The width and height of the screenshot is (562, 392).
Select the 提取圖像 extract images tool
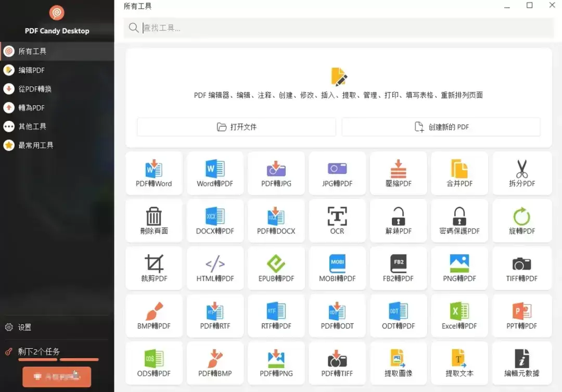click(x=398, y=363)
